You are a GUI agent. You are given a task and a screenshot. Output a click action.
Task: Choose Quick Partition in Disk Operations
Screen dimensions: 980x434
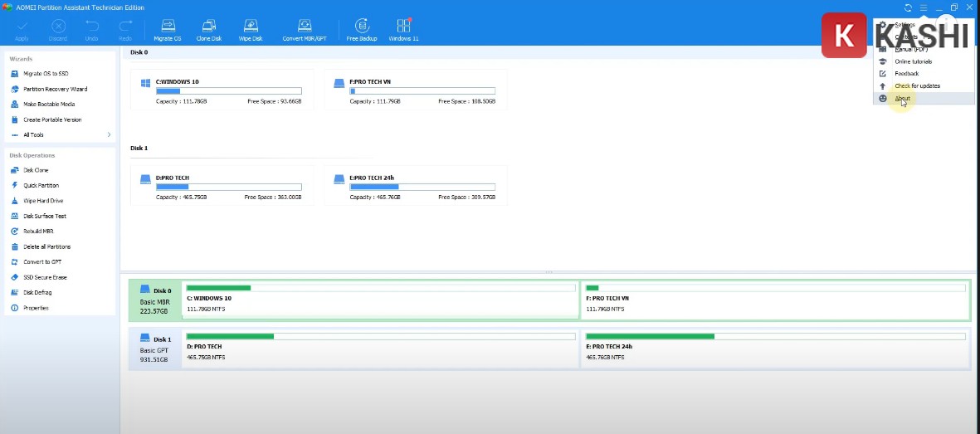tap(41, 185)
